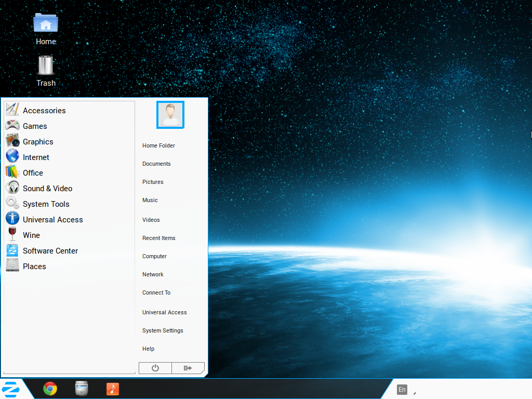The image size is (532, 399).
Task: Click the user avatar picture
Action: (x=170, y=115)
